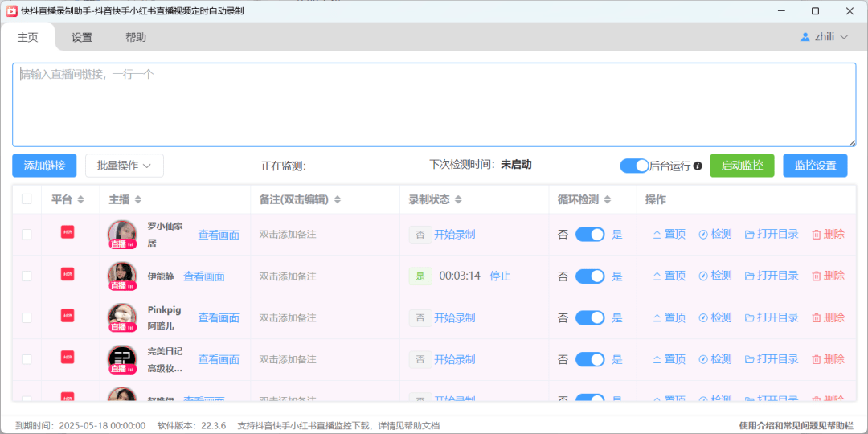The image size is (868, 434).
Task: Open directory for 伊能静 via 打开目录
Action: [772, 276]
